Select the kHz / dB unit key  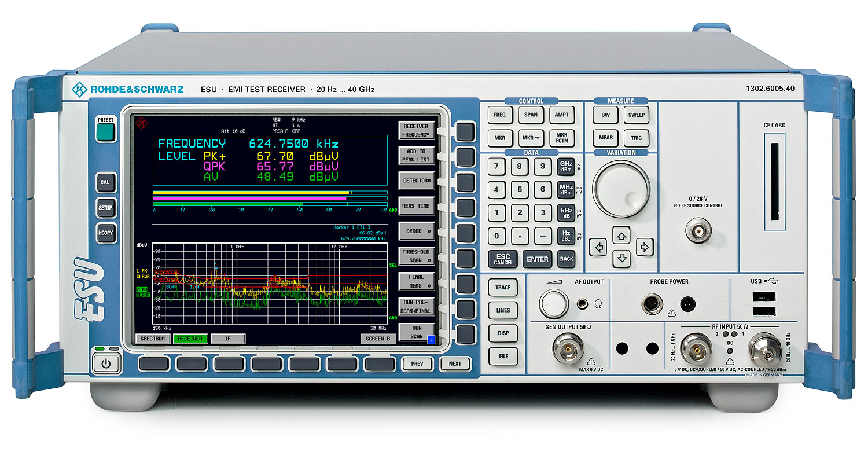coord(566,212)
